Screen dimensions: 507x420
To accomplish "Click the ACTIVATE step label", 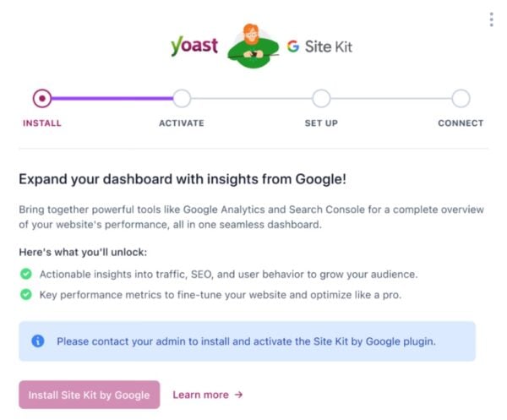I will (182, 123).
